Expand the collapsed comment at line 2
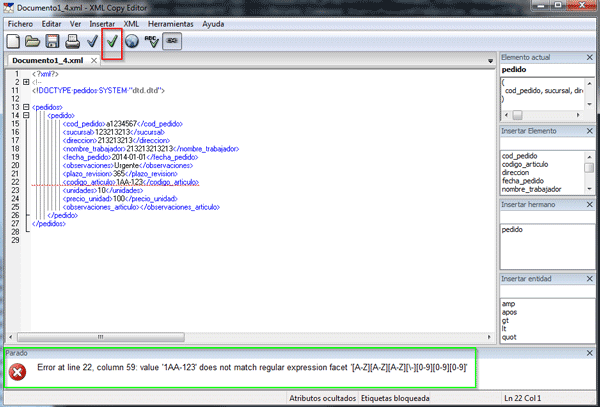 25,82
